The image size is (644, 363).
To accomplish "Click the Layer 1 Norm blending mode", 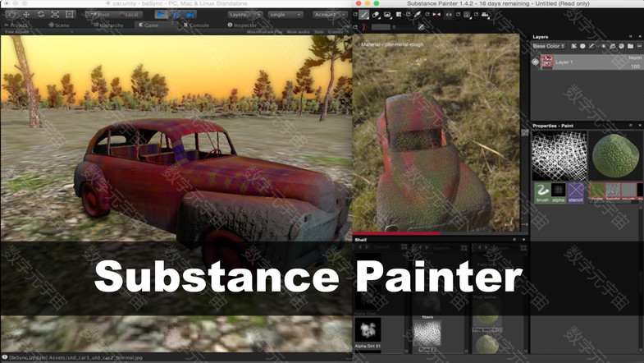I will click(x=634, y=58).
